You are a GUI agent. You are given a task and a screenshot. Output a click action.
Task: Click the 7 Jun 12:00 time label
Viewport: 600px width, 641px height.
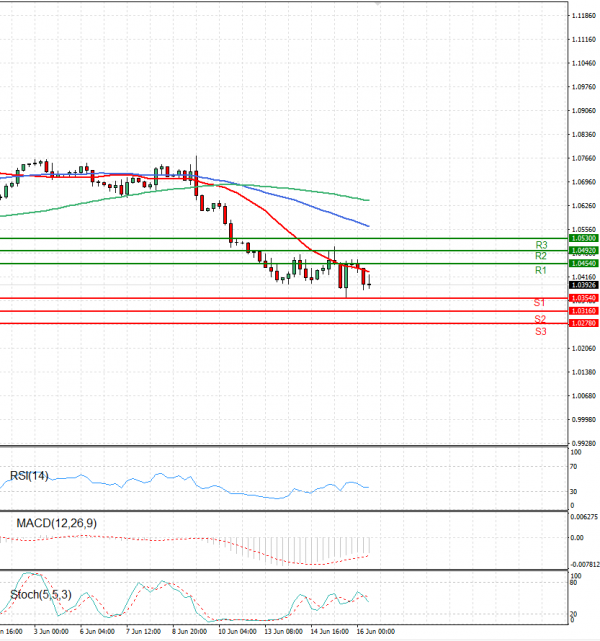pyautogui.click(x=143, y=632)
